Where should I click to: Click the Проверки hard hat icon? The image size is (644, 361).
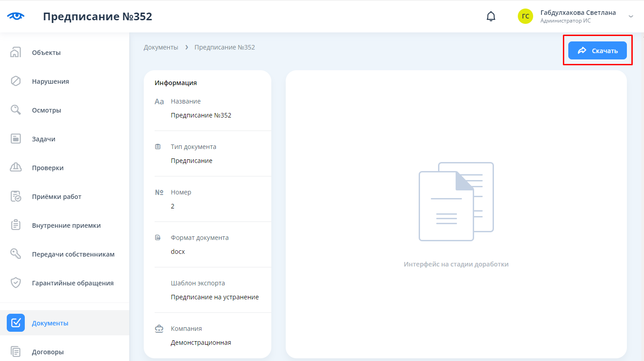[16, 168]
